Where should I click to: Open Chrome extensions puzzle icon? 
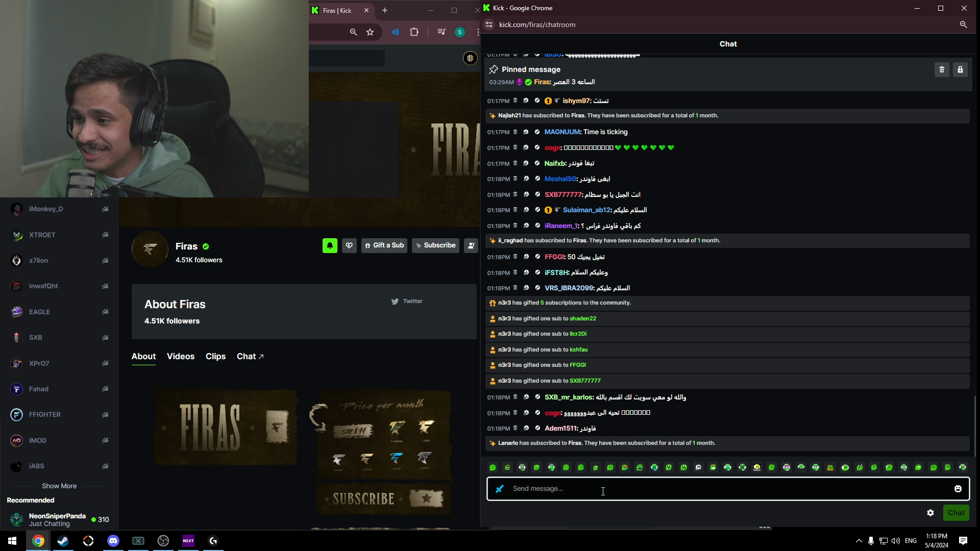tap(414, 32)
